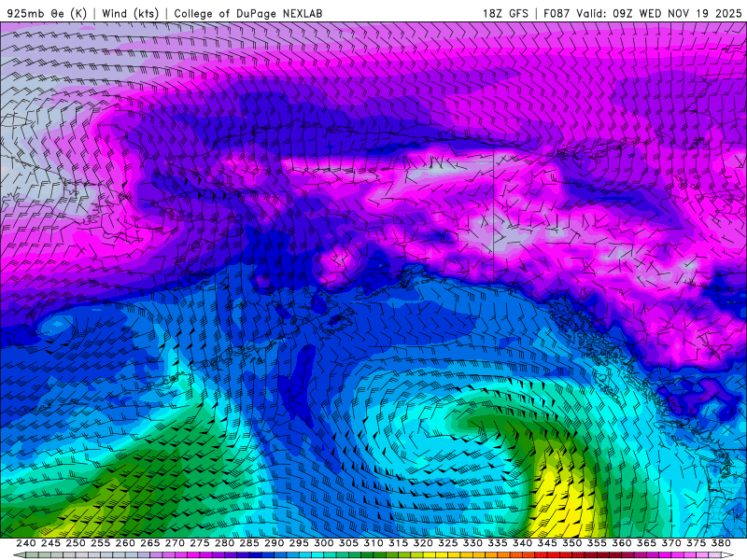The height and width of the screenshot is (560, 747).
Task: Click the 360 value on color scale
Action: coord(621,543)
